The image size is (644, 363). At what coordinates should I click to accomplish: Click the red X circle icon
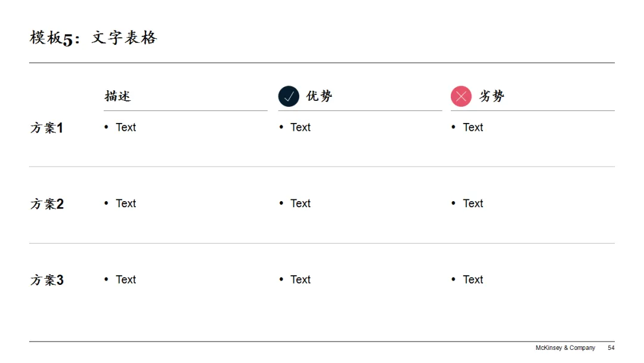(461, 96)
